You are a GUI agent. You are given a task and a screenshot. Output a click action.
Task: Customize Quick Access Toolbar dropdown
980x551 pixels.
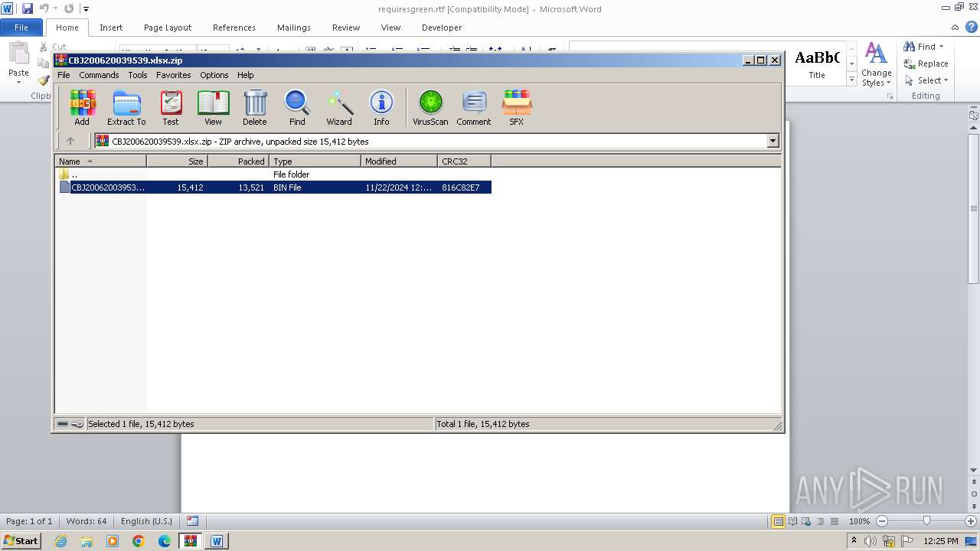pos(86,8)
